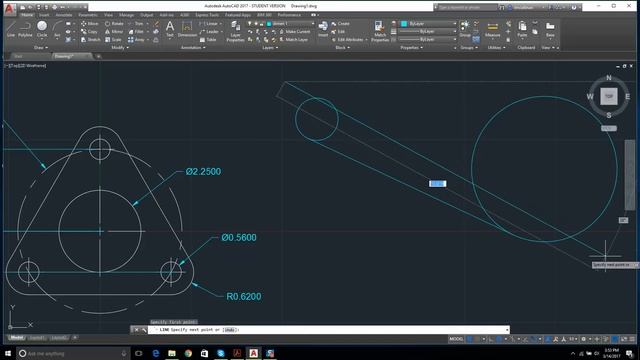Add a new drawing tab with plus
Screen dimensions: 640x360
tap(98, 56)
